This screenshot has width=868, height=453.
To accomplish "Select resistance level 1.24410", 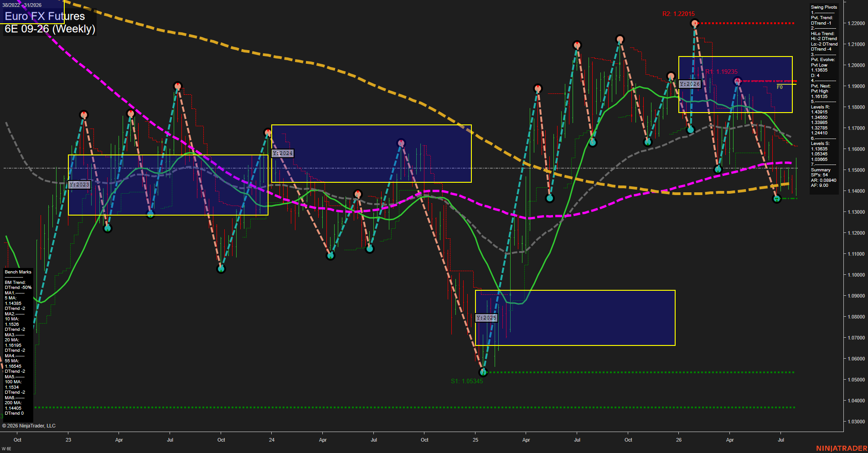I will pyautogui.click(x=819, y=133).
